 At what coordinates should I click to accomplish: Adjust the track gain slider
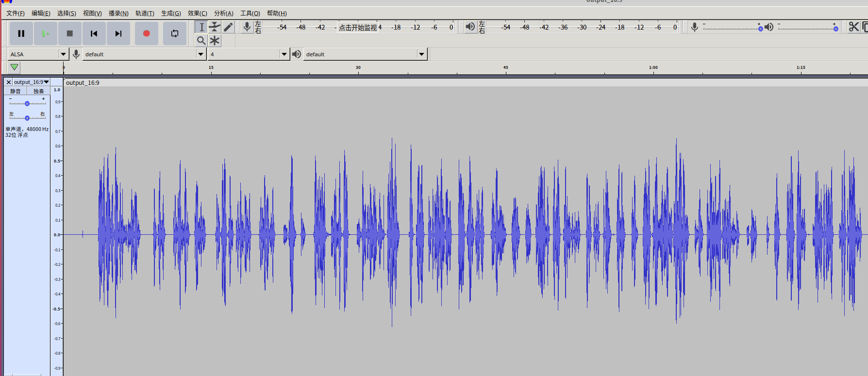pyautogui.click(x=27, y=102)
